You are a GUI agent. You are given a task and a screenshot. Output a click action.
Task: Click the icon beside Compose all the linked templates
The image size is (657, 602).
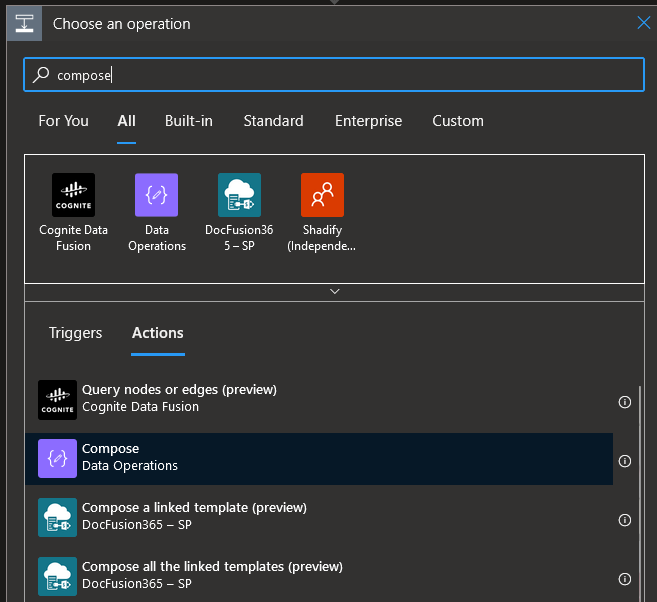click(57, 576)
